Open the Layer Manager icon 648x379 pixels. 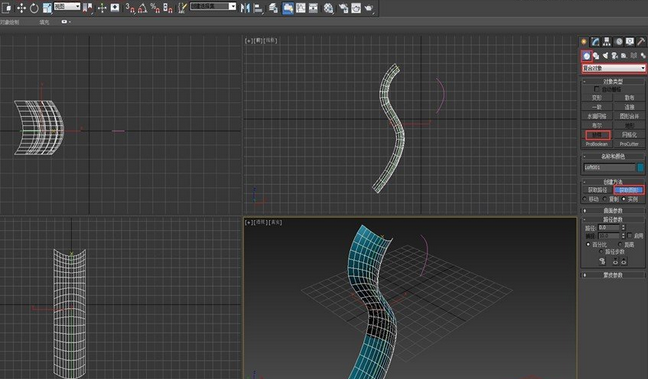273,7
